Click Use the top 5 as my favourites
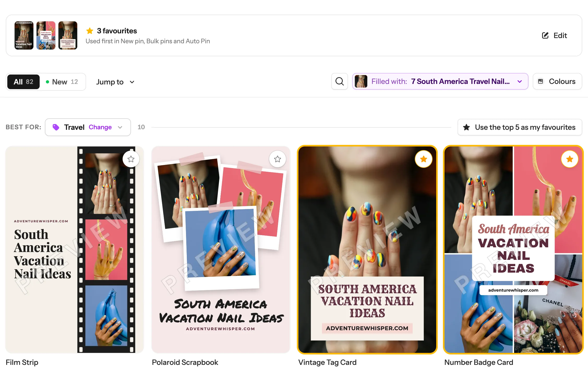The width and height of the screenshot is (588, 368). pos(520,127)
